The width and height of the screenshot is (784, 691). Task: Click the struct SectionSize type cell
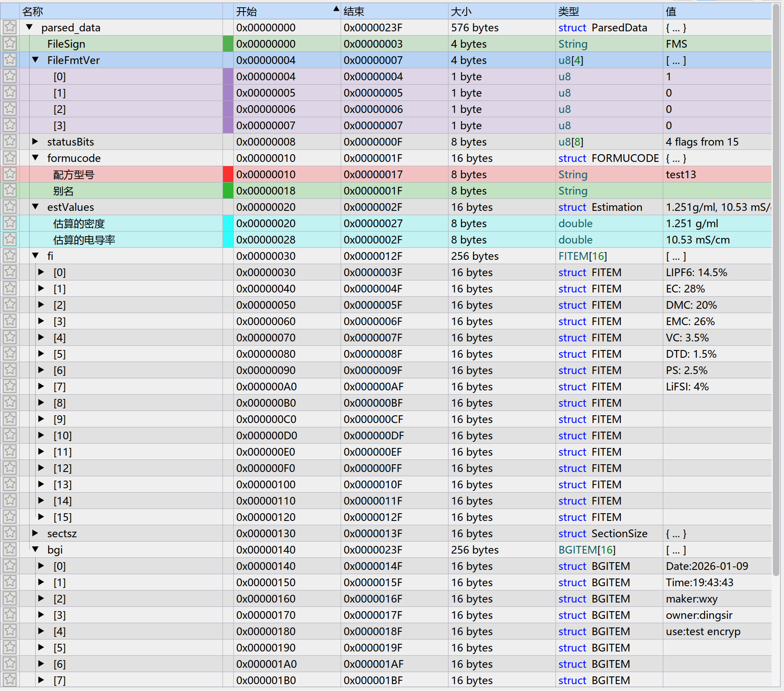[609, 533]
